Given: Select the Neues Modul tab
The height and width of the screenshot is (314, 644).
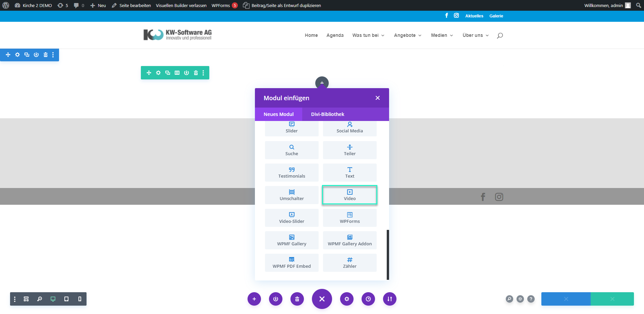Looking at the screenshot, I should (x=278, y=114).
